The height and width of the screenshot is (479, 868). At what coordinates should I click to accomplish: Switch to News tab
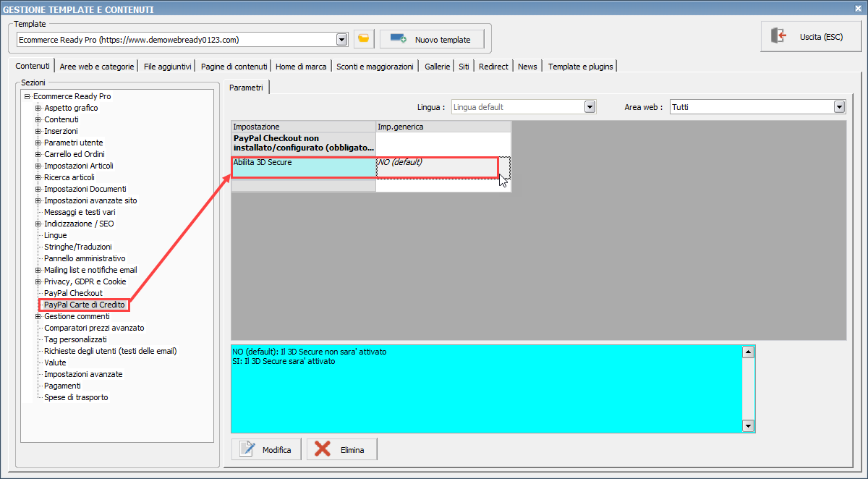coord(527,67)
